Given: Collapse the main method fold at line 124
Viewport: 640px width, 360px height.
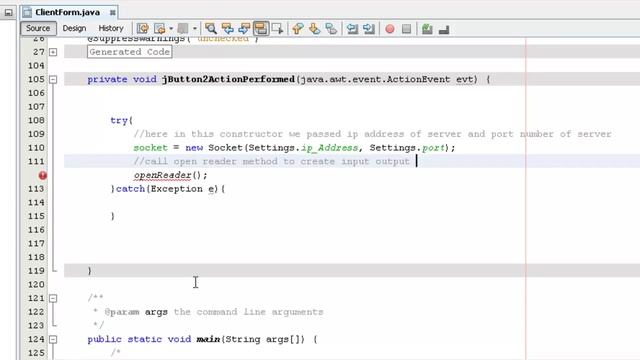Looking at the screenshot, I should click(x=53, y=339).
